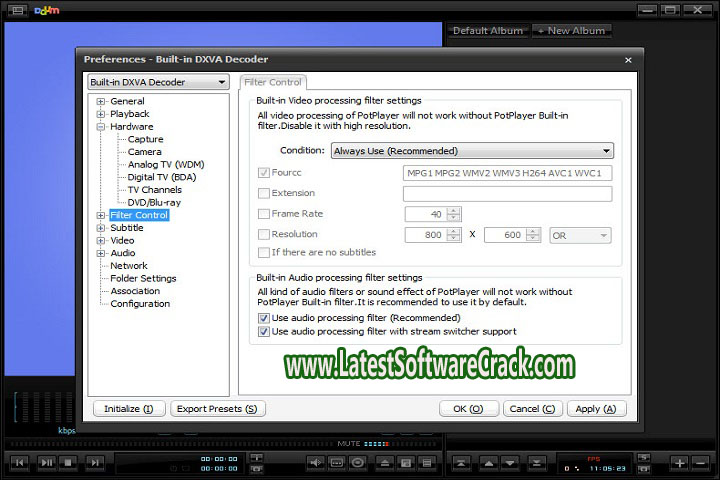Image resolution: width=720 pixels, height=480 pixels.
Task: Click the add plus icon in playlist bar
Action: coord(679,462)
